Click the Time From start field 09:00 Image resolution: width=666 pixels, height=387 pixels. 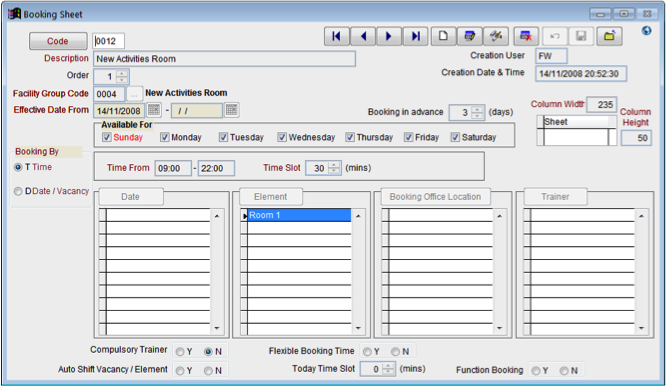click(173, 168)
